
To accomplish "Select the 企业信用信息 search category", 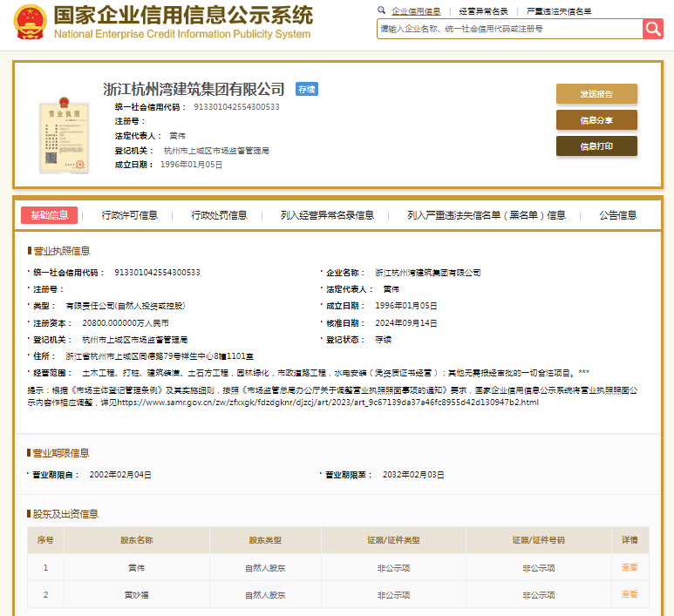I will pyautogui.click(x=416, y=11).
